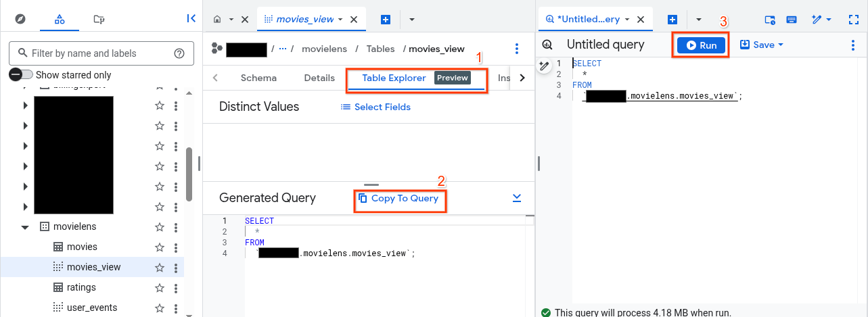Open more options for movies_view header
868x317 pixels.
pos(517,49)
